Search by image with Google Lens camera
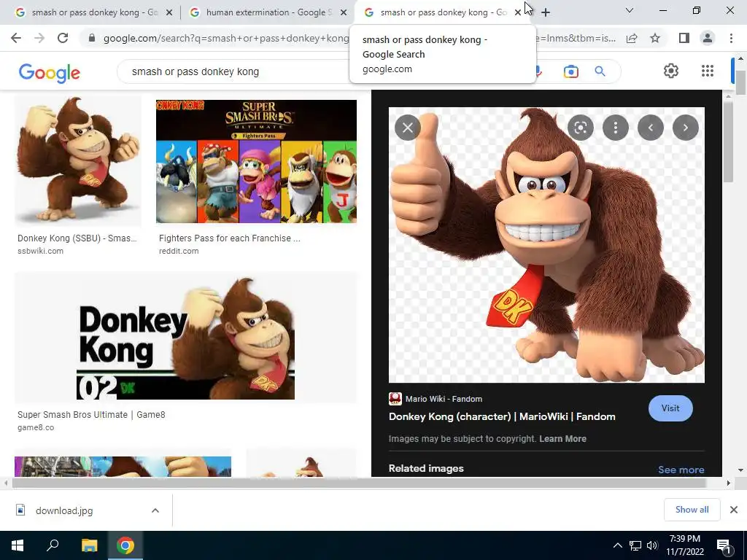 coord(570,71)
